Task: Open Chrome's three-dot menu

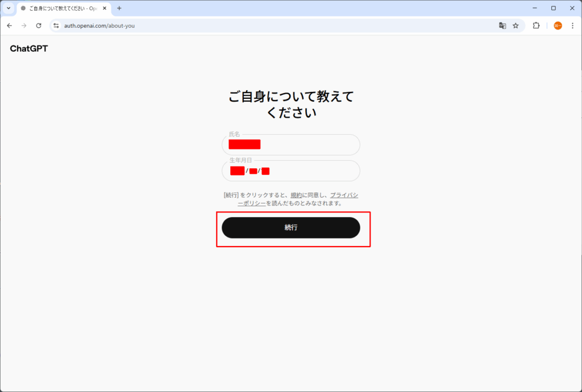Action: click(572, 26)
